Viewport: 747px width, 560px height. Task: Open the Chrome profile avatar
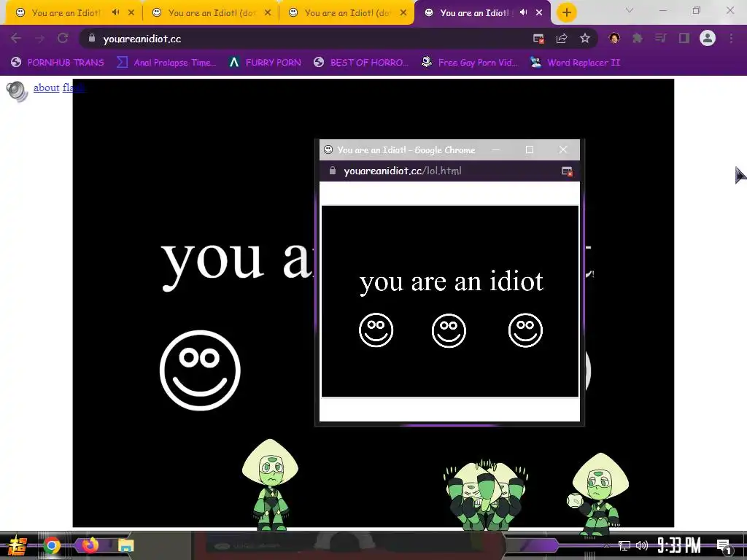pyautogui.click(x=708, y=38)
